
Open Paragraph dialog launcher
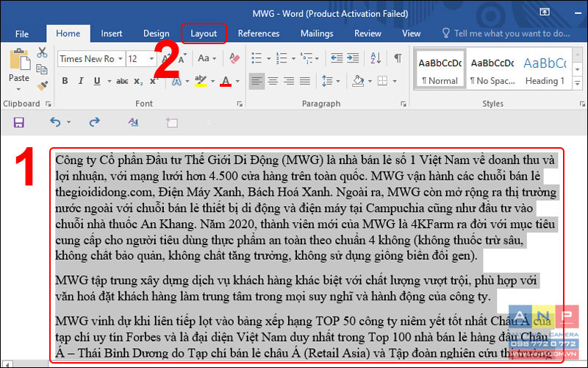[403, 104]
